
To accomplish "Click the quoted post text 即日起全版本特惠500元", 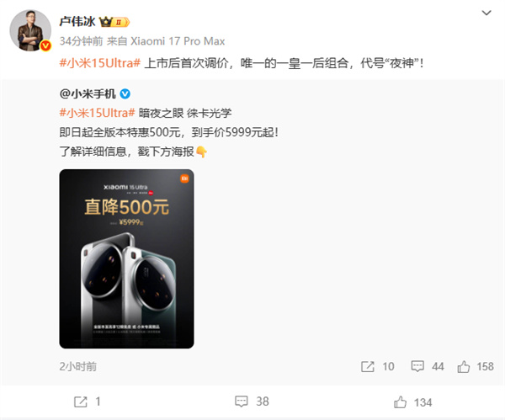I will [121, 132].
